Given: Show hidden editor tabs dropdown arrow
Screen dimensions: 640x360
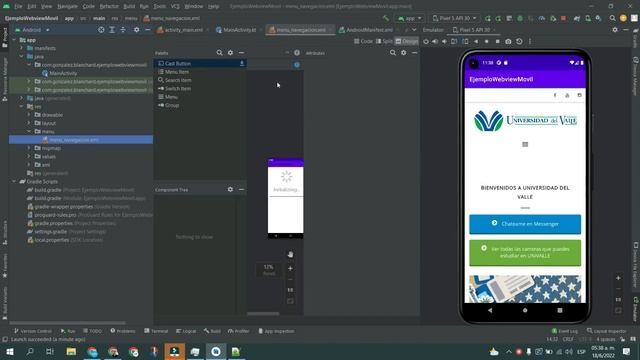Looking at the screenshot, I should (x=414, y=30).
